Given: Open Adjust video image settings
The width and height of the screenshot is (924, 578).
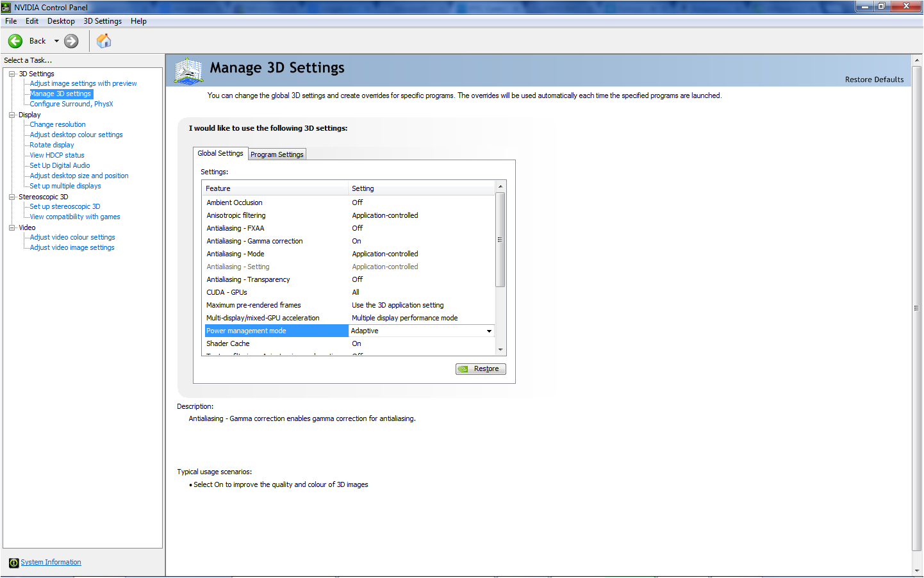Looking at the screenshot, I should point(72,247).
